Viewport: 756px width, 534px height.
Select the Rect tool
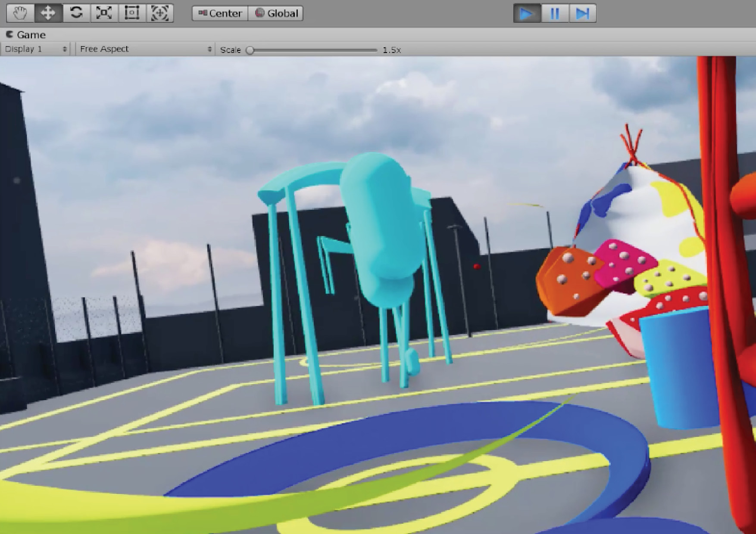coord(131,13)
